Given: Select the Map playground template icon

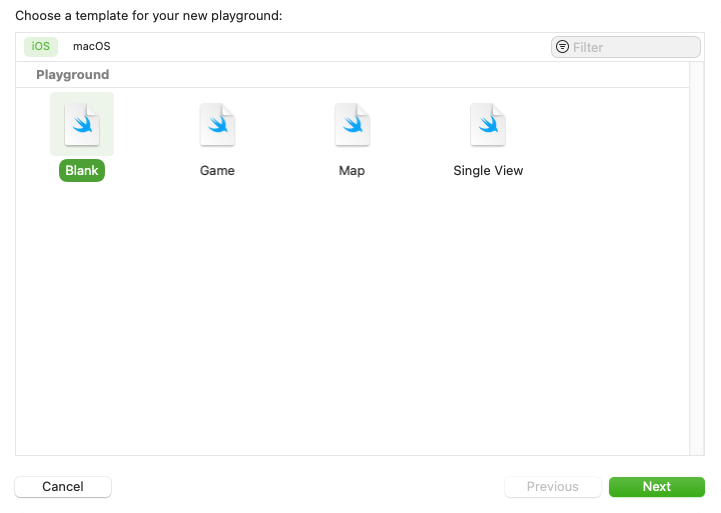Looking at the screenshot, I should [x=352, y=124].
